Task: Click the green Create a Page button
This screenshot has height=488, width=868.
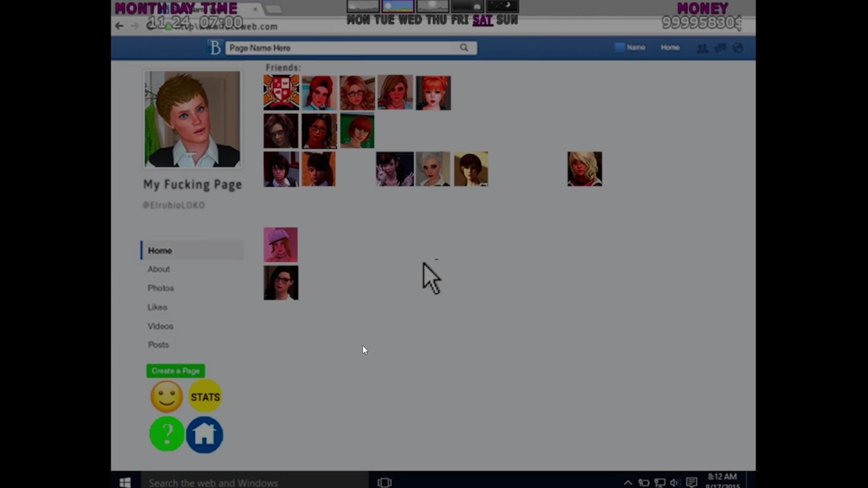Action: pos(176,371)
